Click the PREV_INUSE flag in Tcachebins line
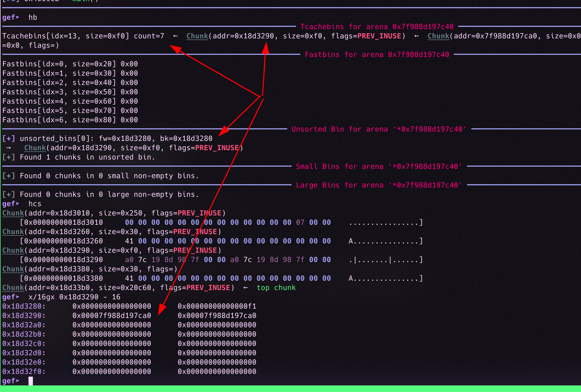Viewport: 581px width, 392px height. tap(379, 36)
